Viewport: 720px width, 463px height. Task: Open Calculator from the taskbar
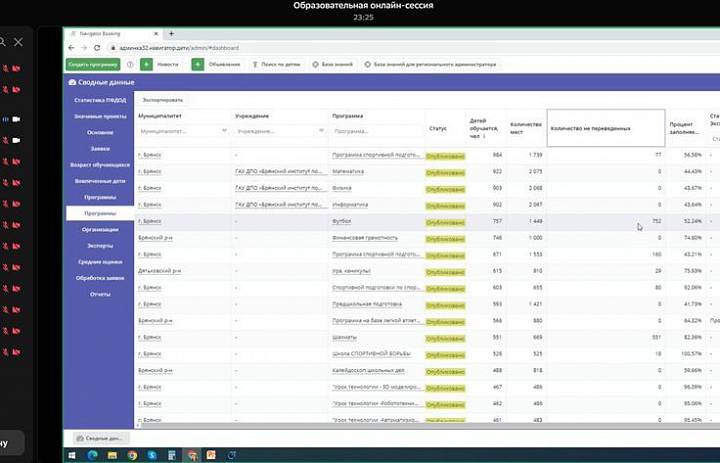172,455
